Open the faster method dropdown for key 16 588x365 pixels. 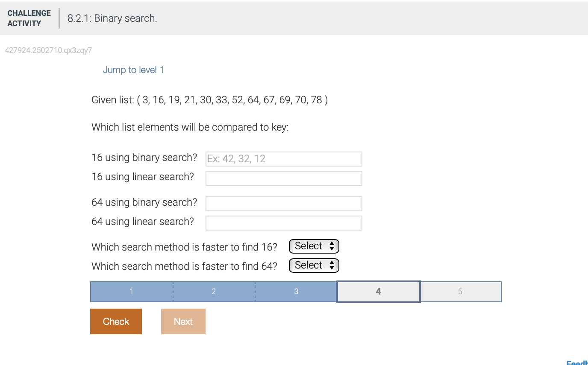click(x=314, y=246)
